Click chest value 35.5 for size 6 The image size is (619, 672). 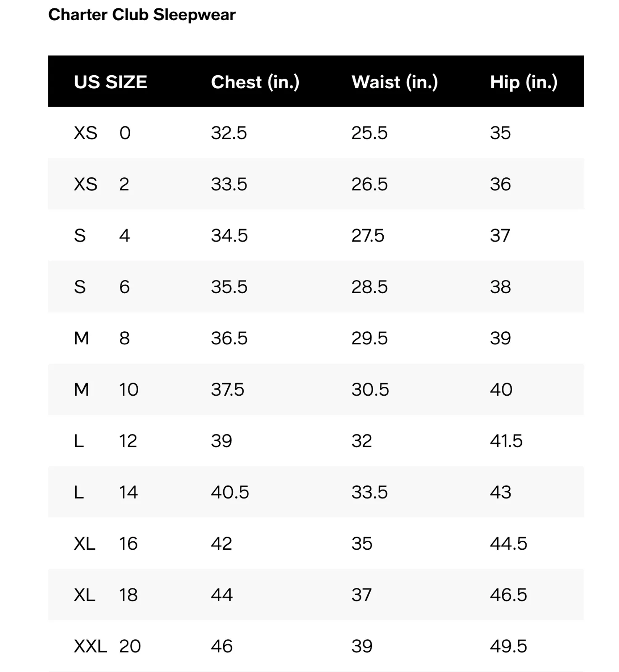click(229, 287)
